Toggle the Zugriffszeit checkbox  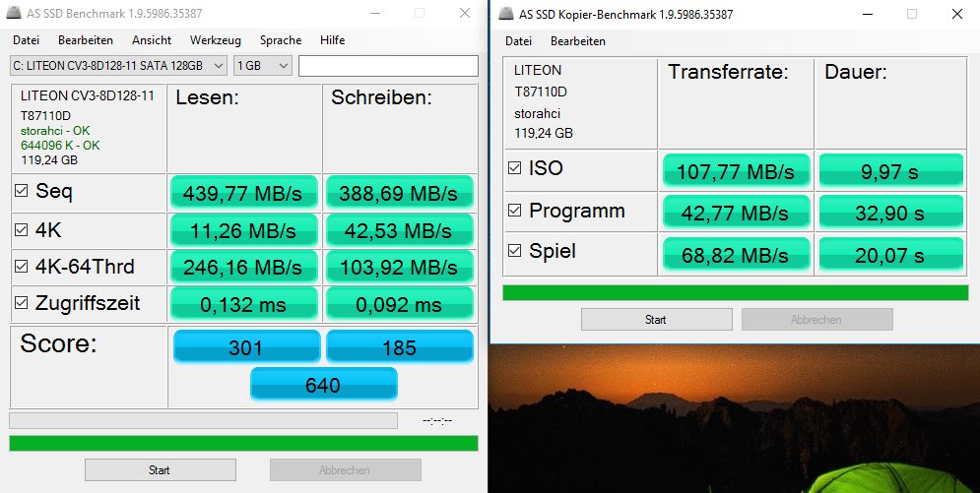pyautogui.click(x=22, y=303)
